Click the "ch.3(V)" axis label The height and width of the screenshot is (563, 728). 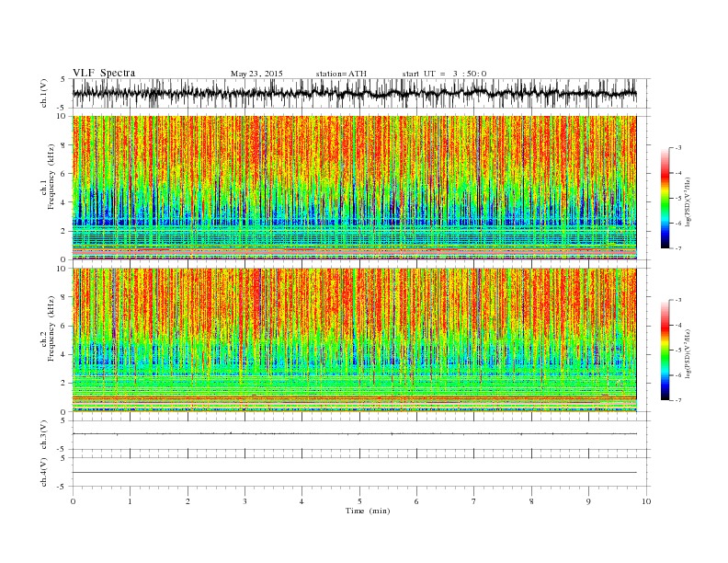tap(44, 435)
